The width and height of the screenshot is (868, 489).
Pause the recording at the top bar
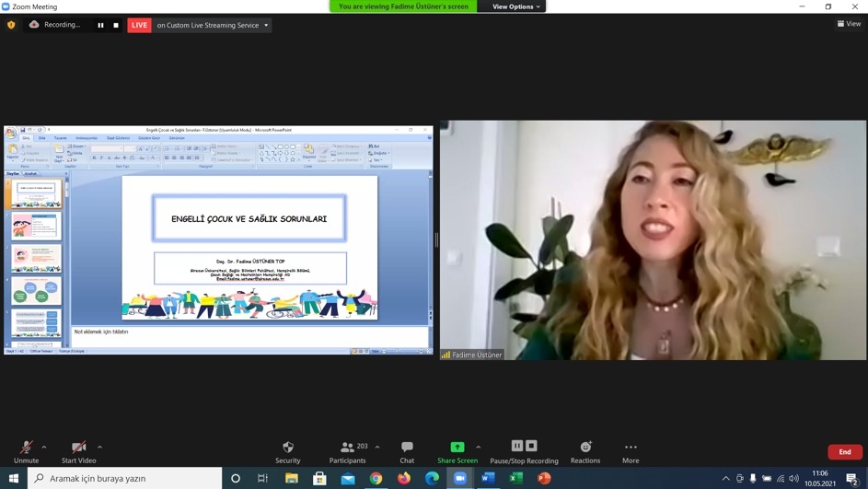click(101, 25)
